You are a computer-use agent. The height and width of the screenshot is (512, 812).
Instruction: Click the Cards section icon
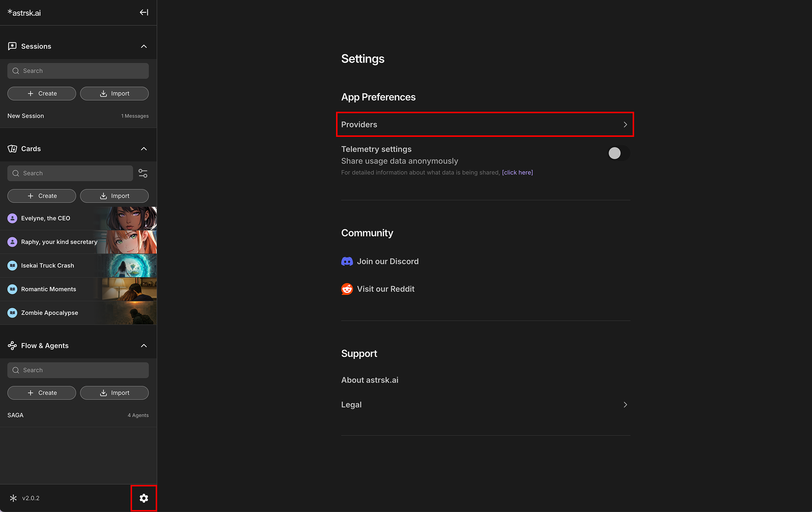[12, 149]
